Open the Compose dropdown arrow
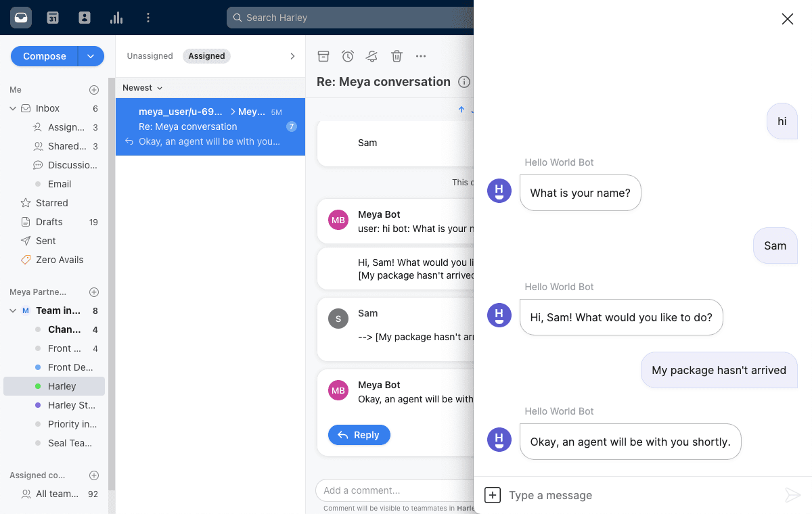Viewport: 812px width, 514px height. click(x=91, y=56)
